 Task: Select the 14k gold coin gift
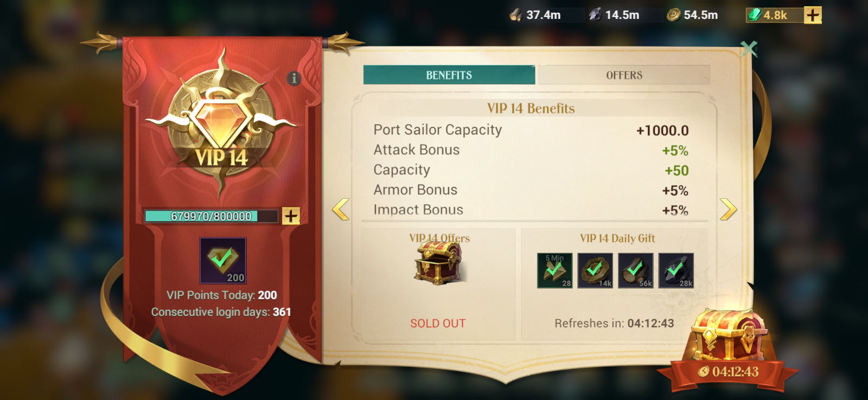(595, 270)
